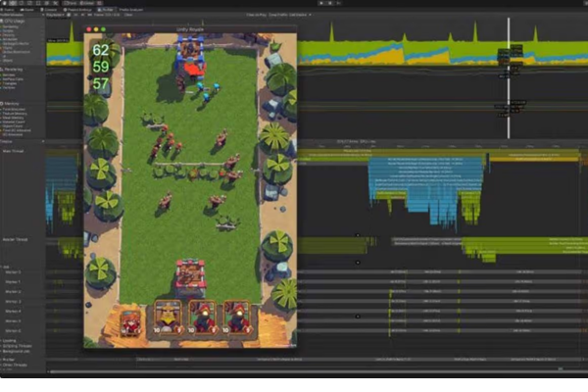Select the fourth unit card in hand
The image size is (588, 392).
[237, 318]
